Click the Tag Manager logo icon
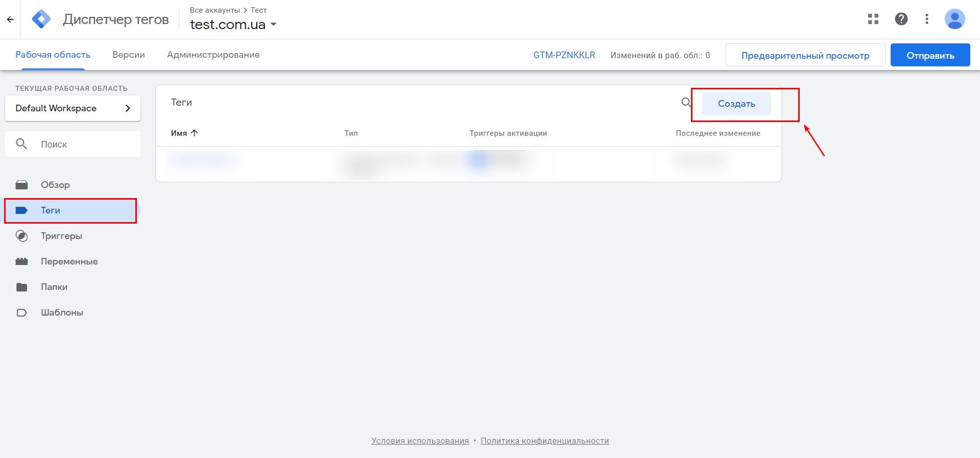980x458 pixels. coord(41,19)
